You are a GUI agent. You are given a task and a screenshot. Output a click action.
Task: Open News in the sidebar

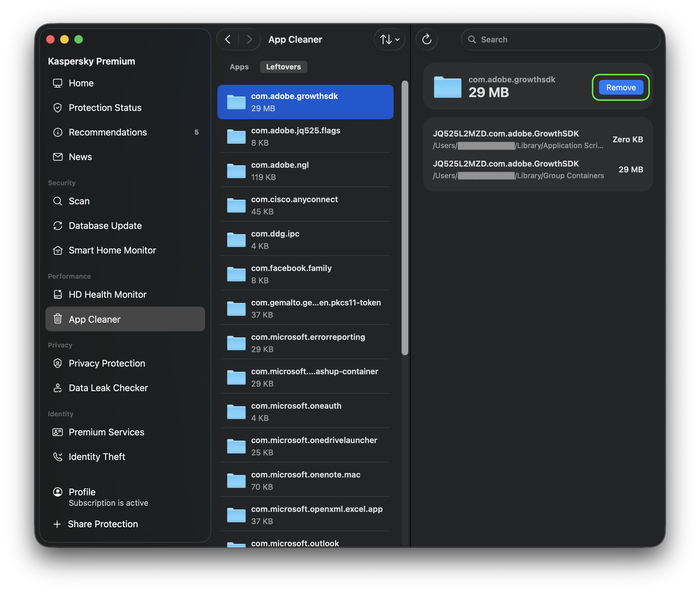pos(125,157)
